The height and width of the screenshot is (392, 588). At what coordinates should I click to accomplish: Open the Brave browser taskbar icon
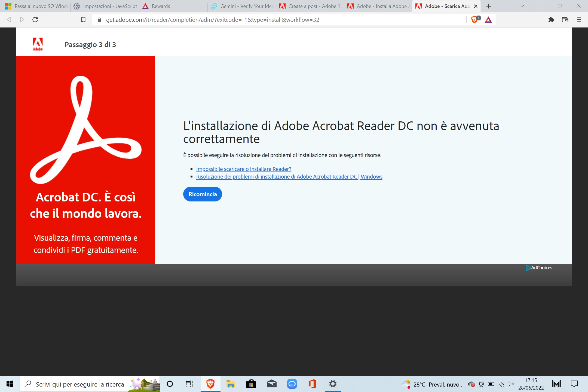210,384
